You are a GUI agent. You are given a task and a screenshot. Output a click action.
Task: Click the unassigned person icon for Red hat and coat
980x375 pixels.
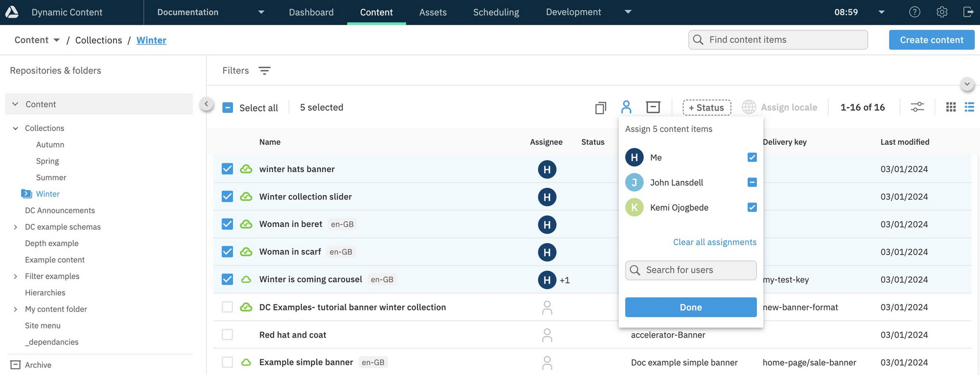tap(547, 335)
